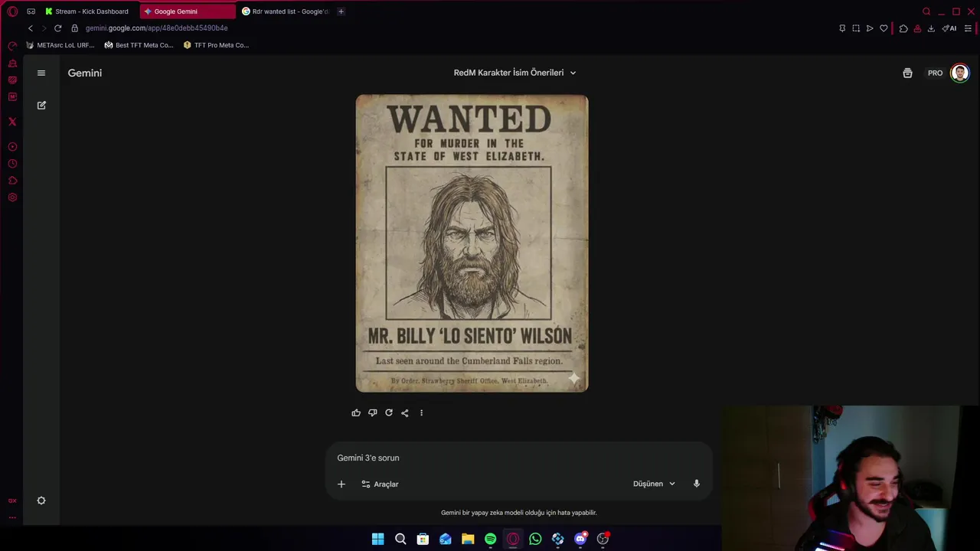The image size is (980, 551).
Task: Pin the page with the toolbar pin icon
Action: 842,28
